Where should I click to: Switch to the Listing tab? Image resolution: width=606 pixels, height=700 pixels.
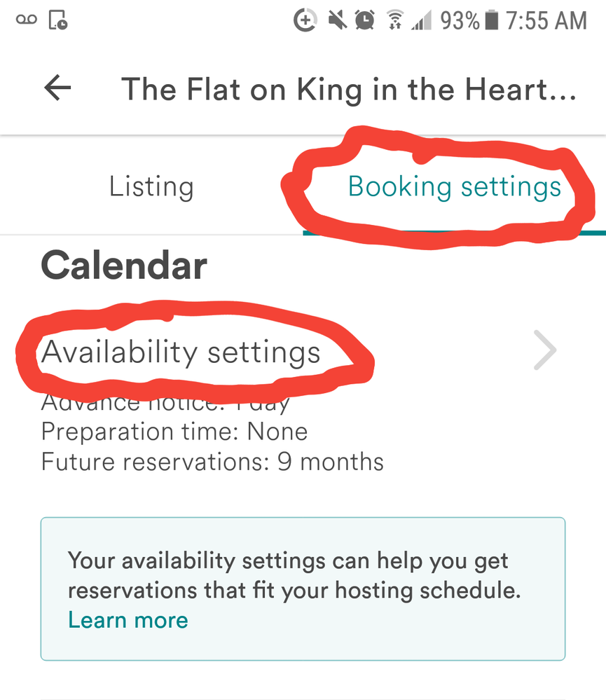pyautogui.click(x=151, y=187)
